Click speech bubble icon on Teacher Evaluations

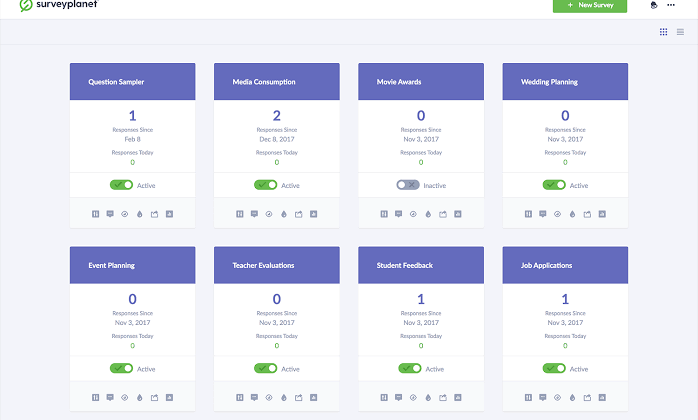pyautogui.click(x=254, y=398)
